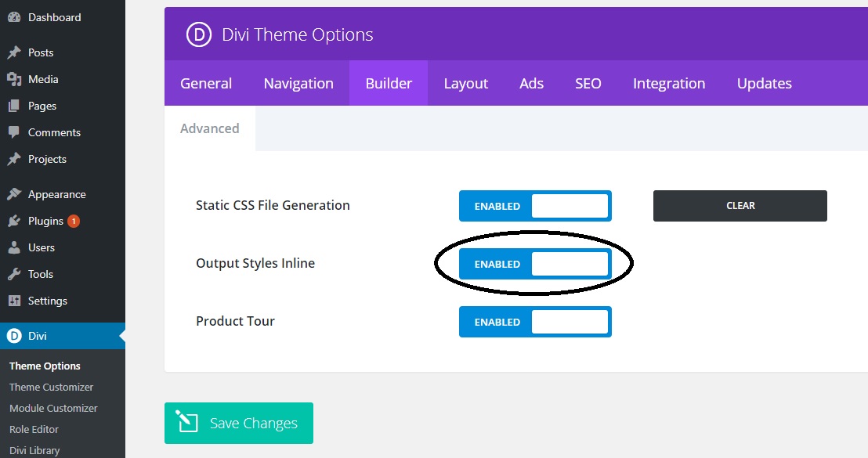Open the General tab
The height and width of the screenshot is (458, 868).
[x=206, y=83]
